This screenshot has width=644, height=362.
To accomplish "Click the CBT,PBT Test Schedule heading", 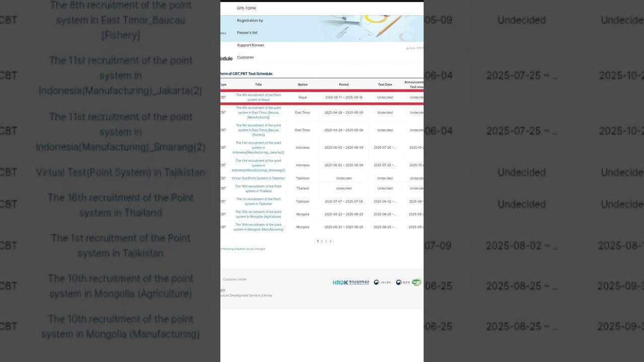I will click(x=247, y=74).
